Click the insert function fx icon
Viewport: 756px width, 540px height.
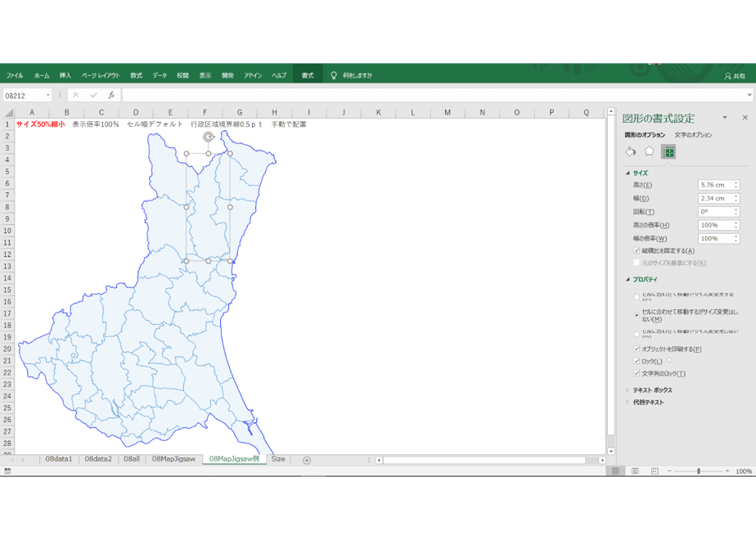[111, 95]
